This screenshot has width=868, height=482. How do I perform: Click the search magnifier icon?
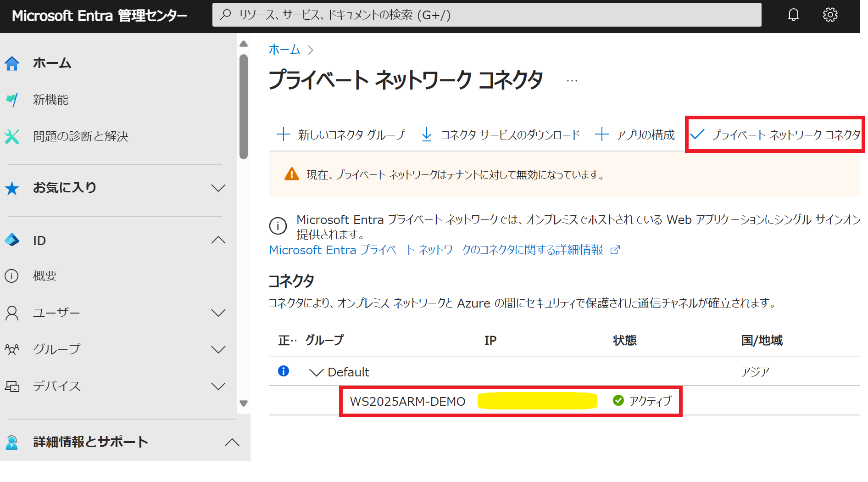click(x=225, y=15)
